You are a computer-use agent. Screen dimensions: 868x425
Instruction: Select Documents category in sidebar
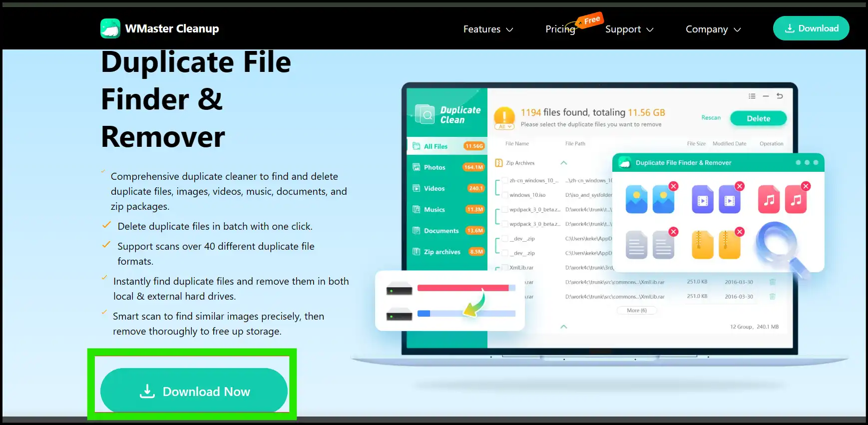447,231
